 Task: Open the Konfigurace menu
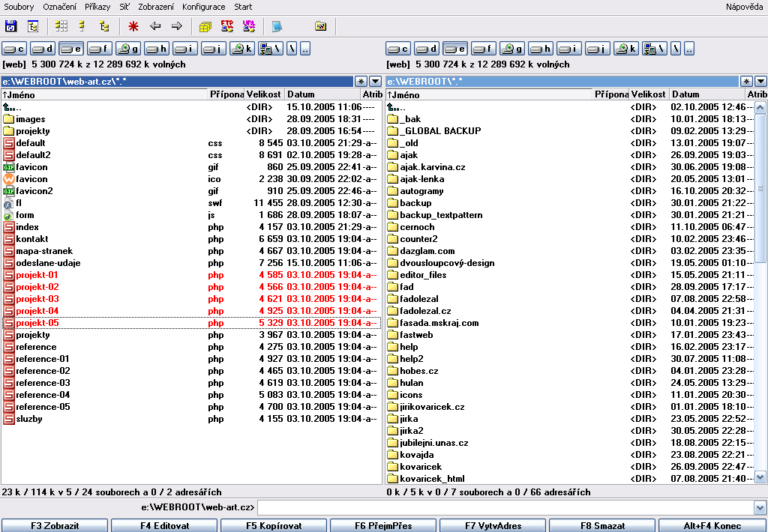(x=203, y=7)
